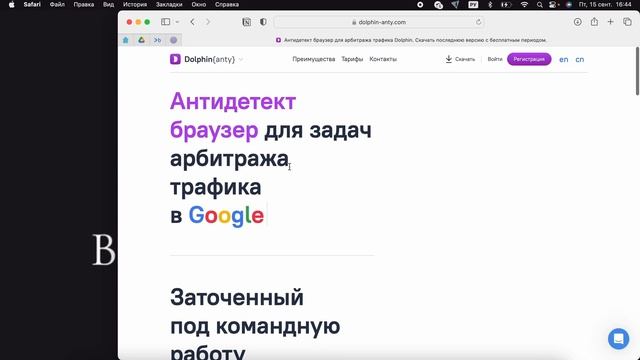
Task: Select the Dolphin Антидетект браузер tab
Action: point(411,40)
